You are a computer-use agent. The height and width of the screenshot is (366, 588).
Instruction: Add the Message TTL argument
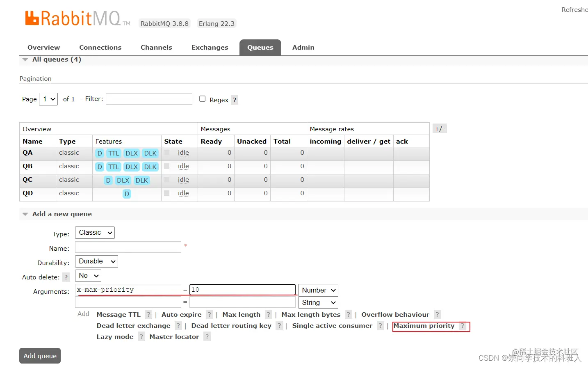(x=119, y=315)
